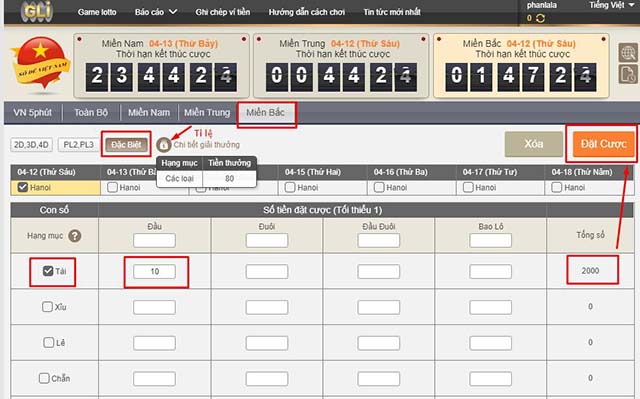The image size is (640, 399).
Task: Switch to Toàn Bộ tab
Action: tap(91, 113)
